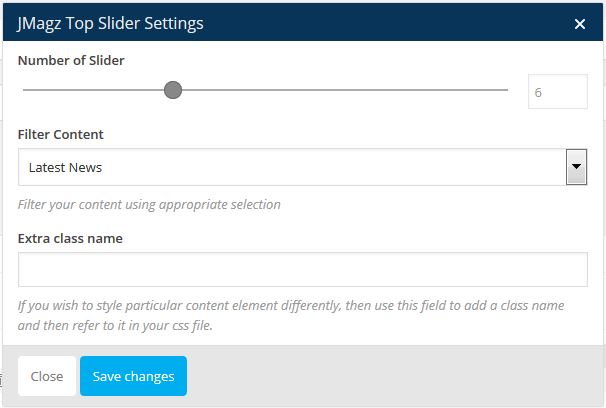Click the far left start of slider track
This screenshot has width=606, height=408.
tap(24, 91)
